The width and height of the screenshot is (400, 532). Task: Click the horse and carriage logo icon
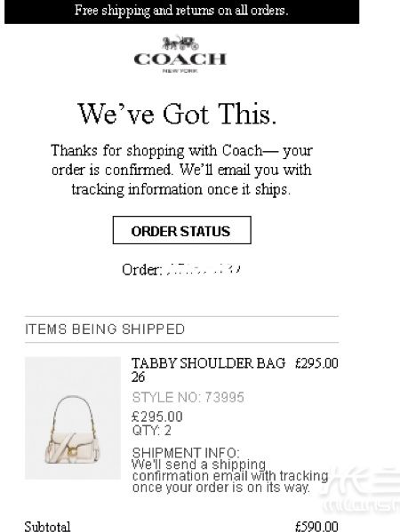coord(180,44)
